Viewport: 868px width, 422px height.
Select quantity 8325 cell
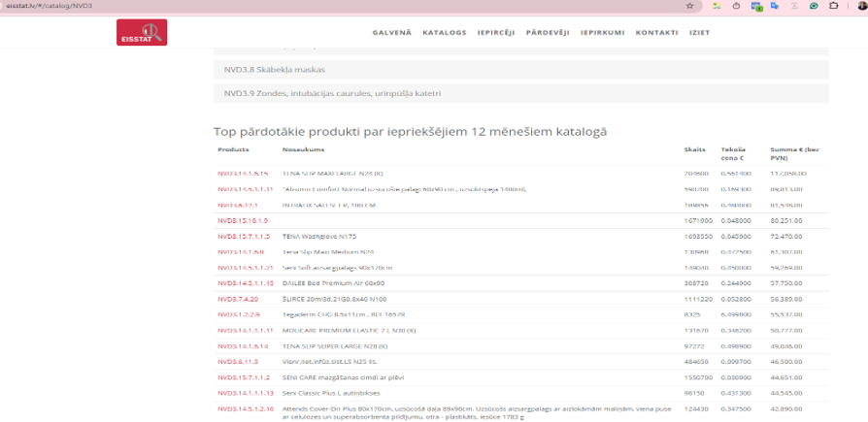tap(692, 314)
